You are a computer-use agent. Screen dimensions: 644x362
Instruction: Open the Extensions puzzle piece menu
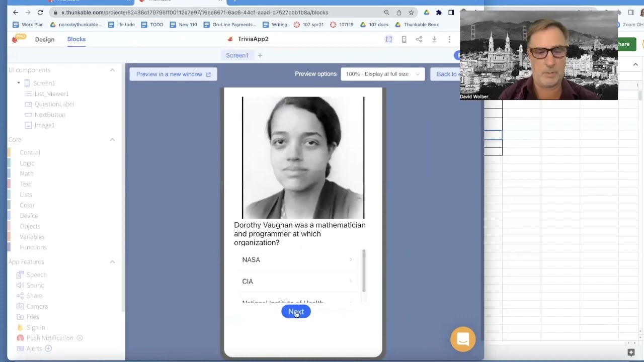(439, 13)
